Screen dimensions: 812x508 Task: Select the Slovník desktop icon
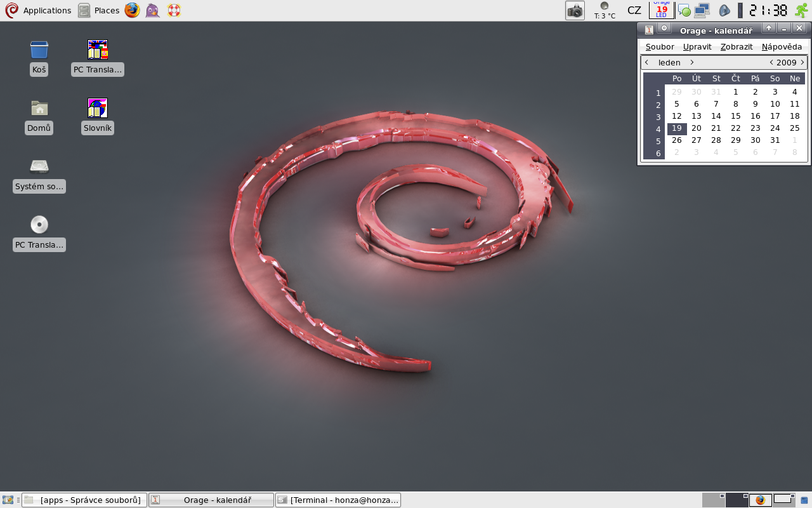click(98, 109)
